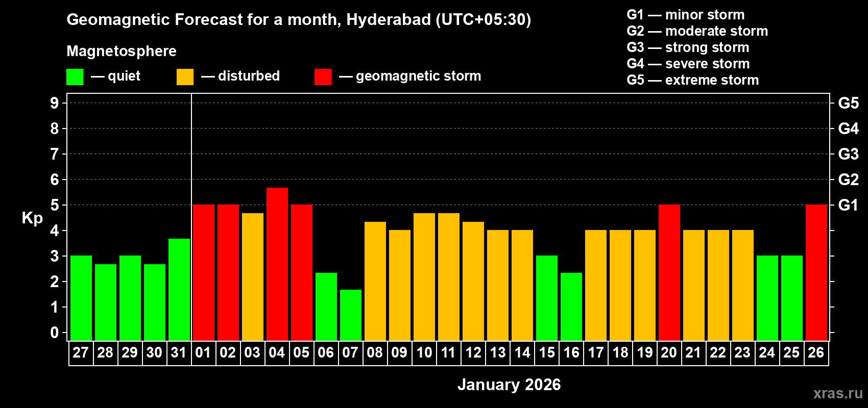Click the Geomagnetic Forecast chart title

point(299,20)
